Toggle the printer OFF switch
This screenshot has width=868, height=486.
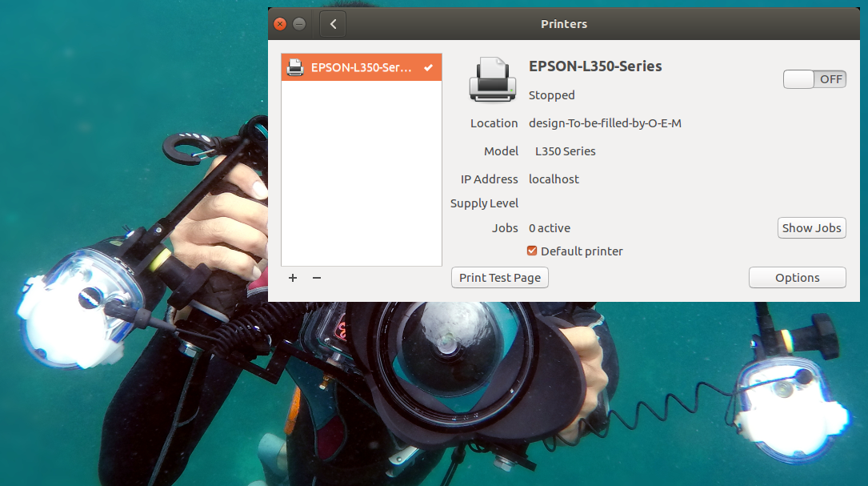(x=814, y=79)
